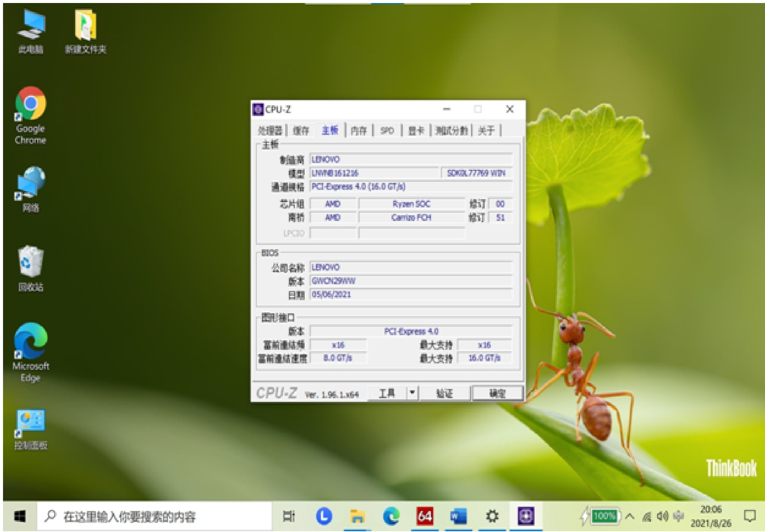The image size is (765, 532).
Task: Open Settings gear in the taskbar
Action: pyautogui.click(x=492, y=516)
